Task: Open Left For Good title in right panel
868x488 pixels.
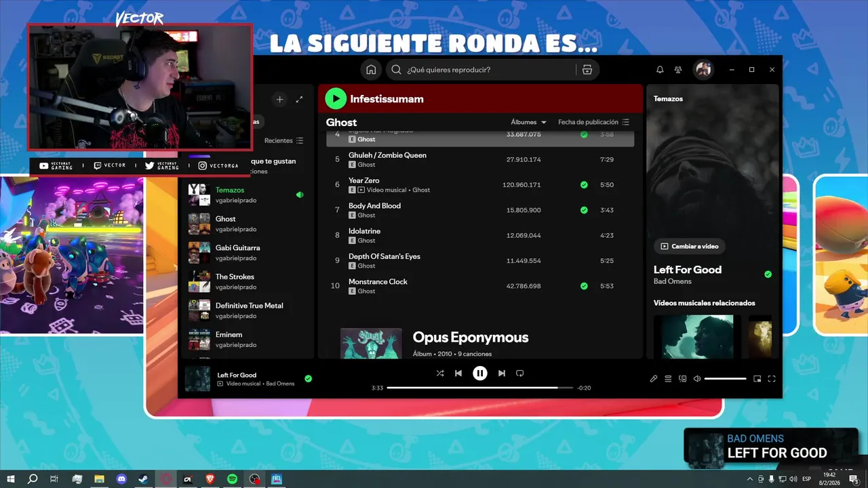Action: pos(688,270)
